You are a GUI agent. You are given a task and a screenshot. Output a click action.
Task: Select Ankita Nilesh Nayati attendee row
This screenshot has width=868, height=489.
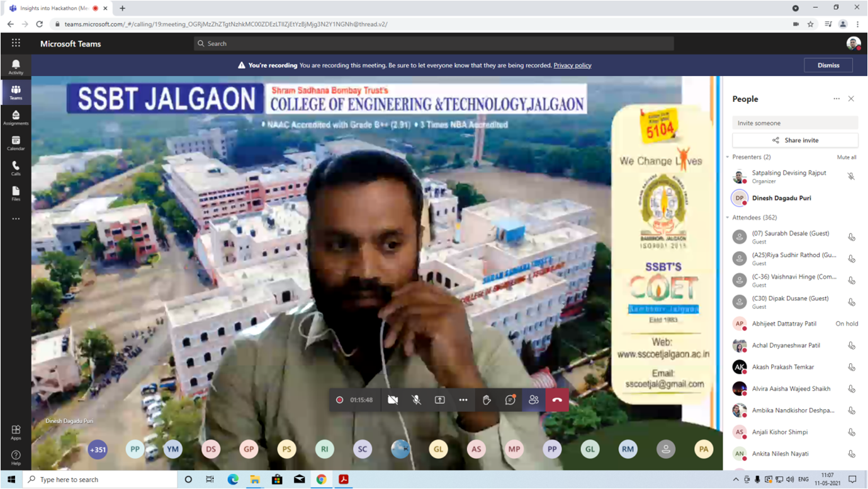point(795,454)
